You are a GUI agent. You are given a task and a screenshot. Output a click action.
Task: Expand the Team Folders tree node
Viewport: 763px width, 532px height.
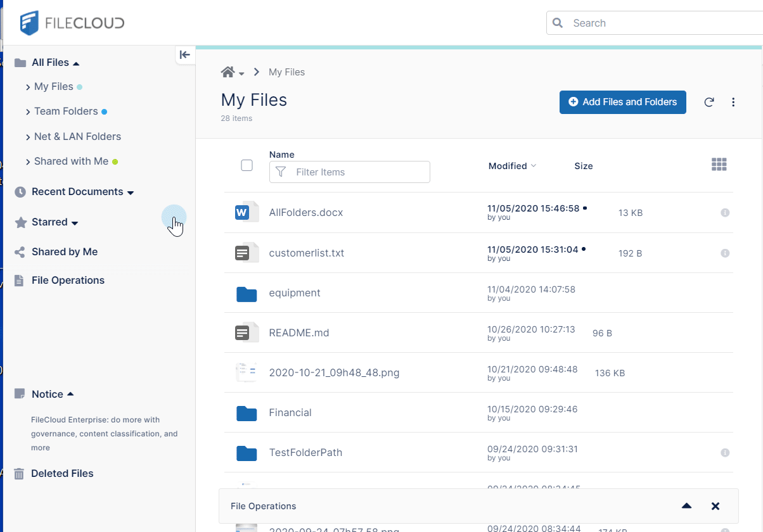pyautogui.click(x=28, y=112)
